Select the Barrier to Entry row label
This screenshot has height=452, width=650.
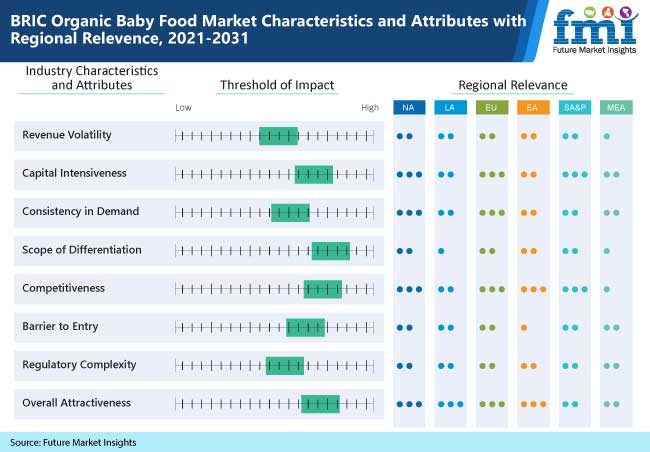click(61, 326)
